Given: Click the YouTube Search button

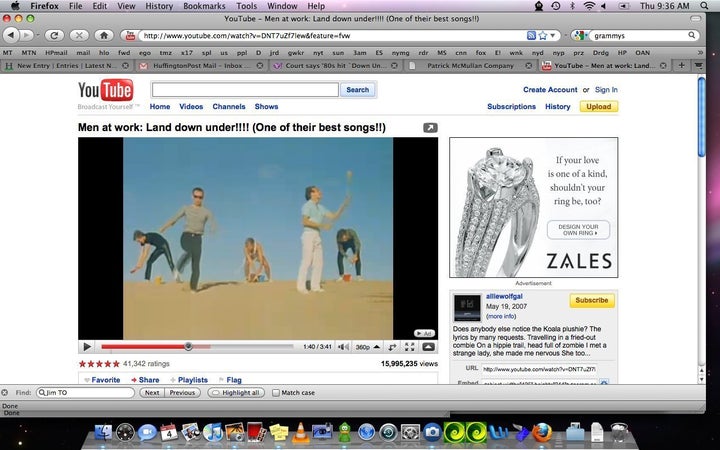Looking at the screenshot, I should click(358, 90).
